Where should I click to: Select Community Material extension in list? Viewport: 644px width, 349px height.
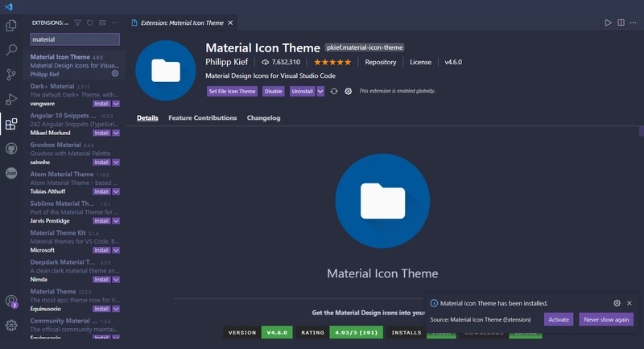tap(74, 328)
